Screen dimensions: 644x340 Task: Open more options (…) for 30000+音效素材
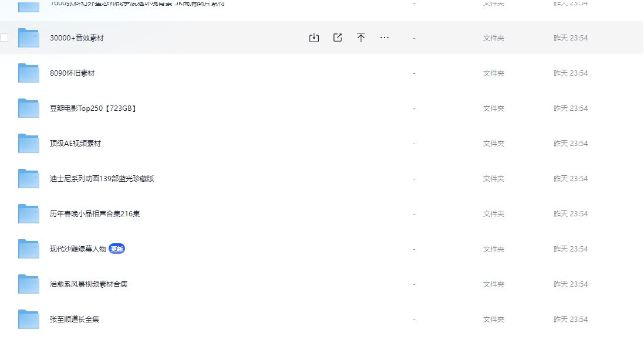click(385, 38)
